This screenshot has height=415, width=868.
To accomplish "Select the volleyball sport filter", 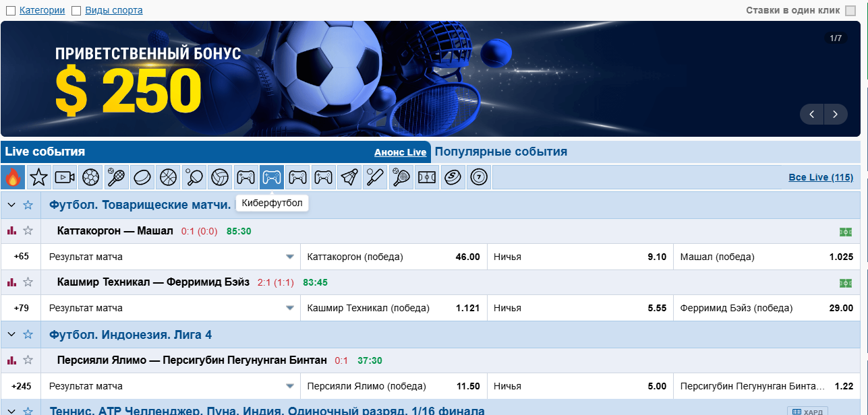I will pyautogui.click(x=220, y=177).
